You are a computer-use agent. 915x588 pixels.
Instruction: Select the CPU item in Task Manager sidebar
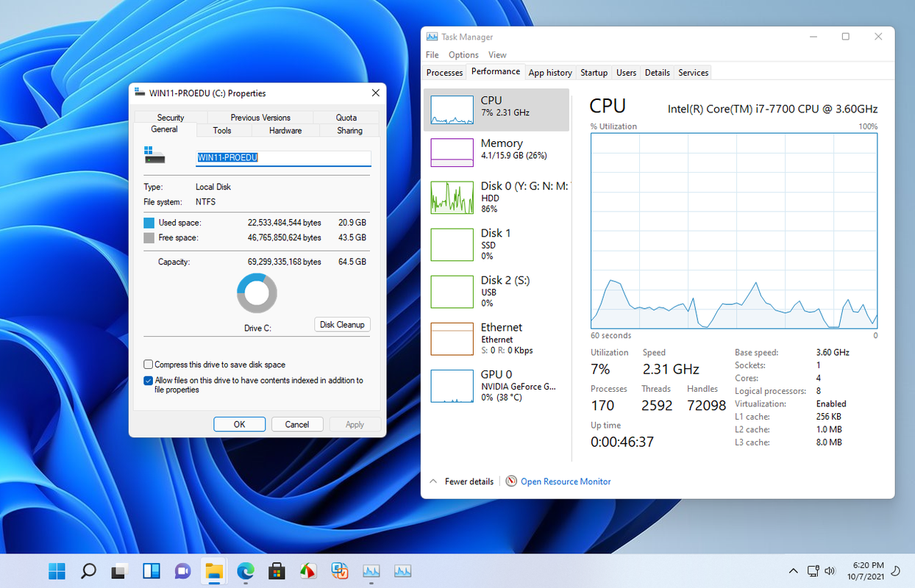coord(496,110)
